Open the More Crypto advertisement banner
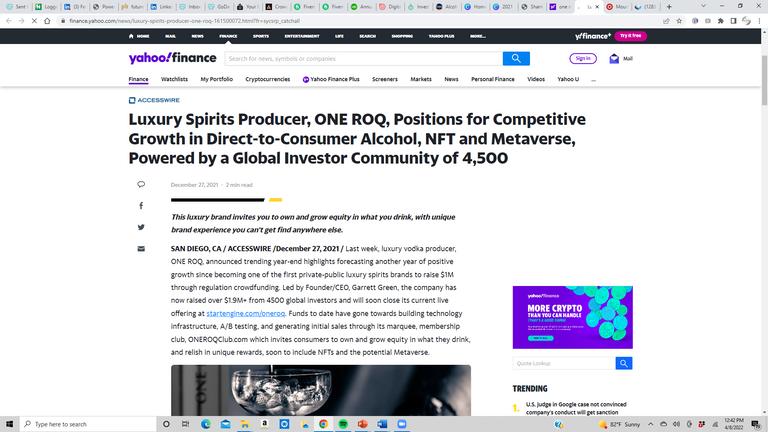The image size is (768, 432). 573,317
